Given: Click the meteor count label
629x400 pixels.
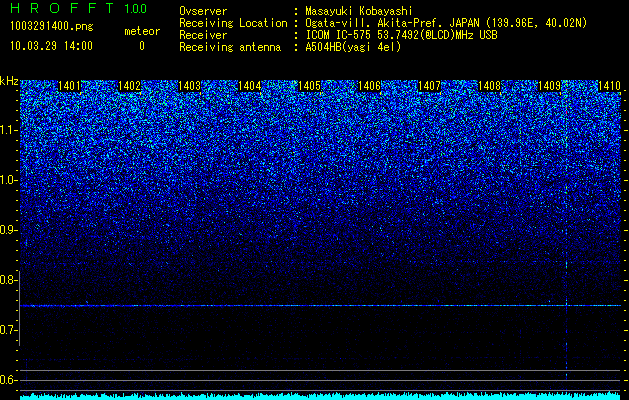Looking at the screenshot, I should [142, 31].
